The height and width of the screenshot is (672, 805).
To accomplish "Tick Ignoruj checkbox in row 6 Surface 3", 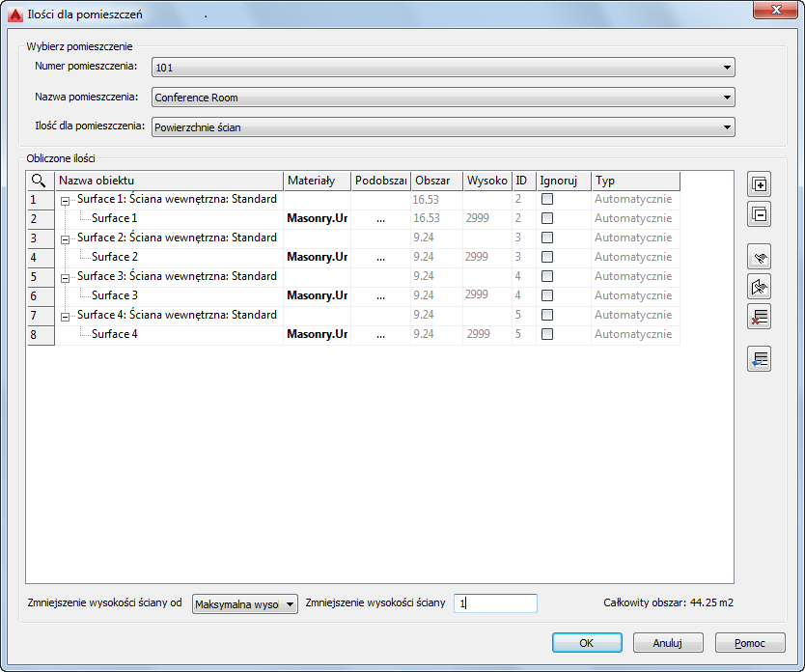I will 547,295.
